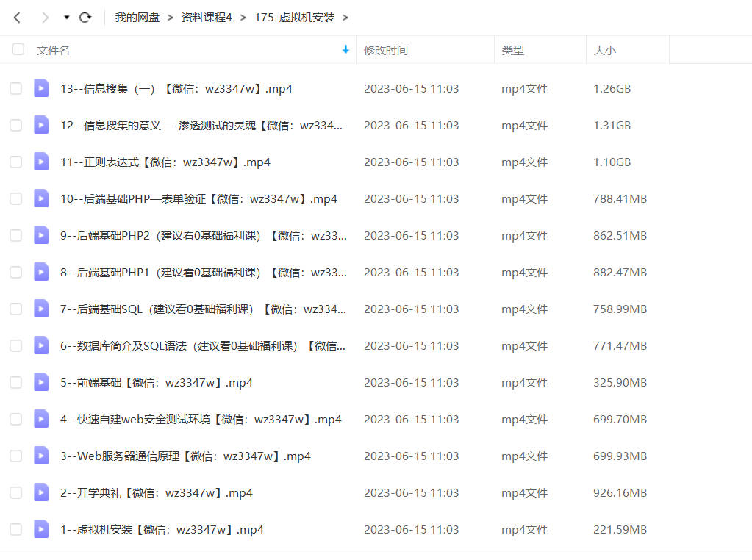Select file name 10--后端基础PHP—表单验证
The image size is (752, 560).
pos(198,199)
